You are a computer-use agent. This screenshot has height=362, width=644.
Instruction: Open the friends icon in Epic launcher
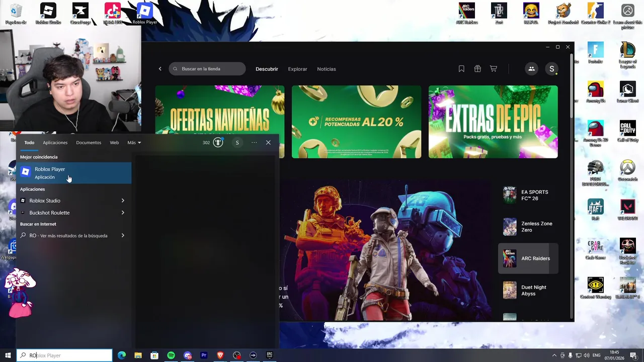[x=531, y=69]
